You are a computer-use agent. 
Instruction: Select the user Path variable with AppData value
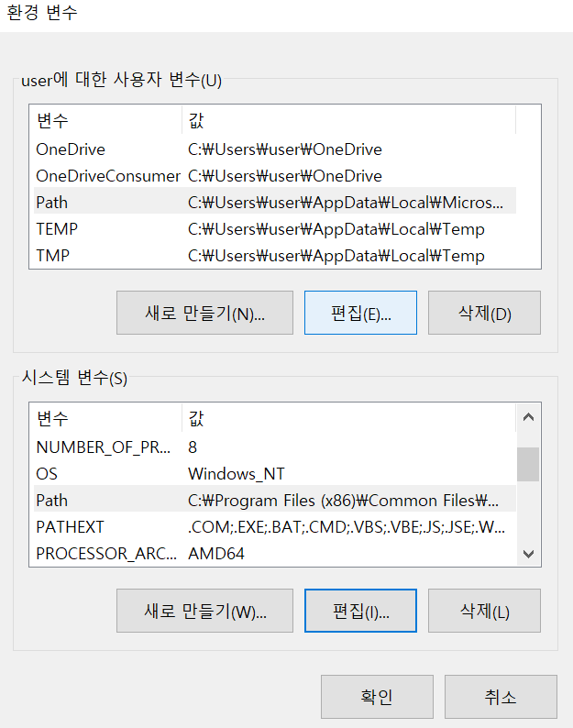pos(275,203)
